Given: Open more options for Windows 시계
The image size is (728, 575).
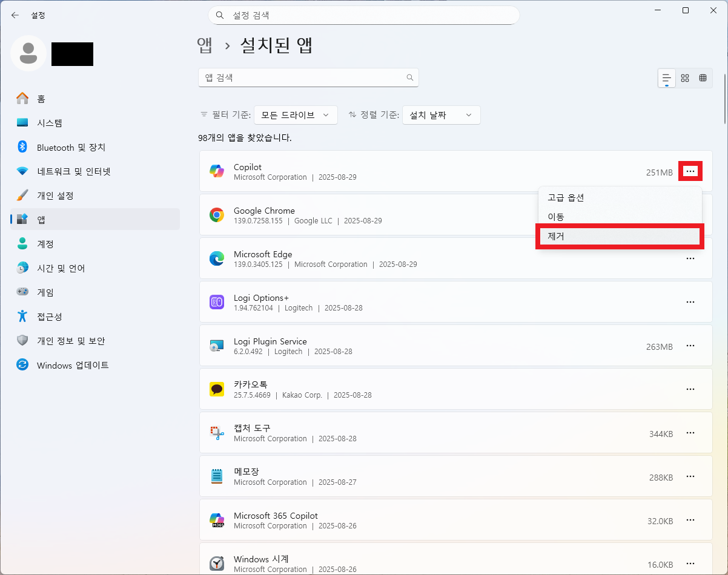Looking at the screenshot, I should tap(690, 564).
